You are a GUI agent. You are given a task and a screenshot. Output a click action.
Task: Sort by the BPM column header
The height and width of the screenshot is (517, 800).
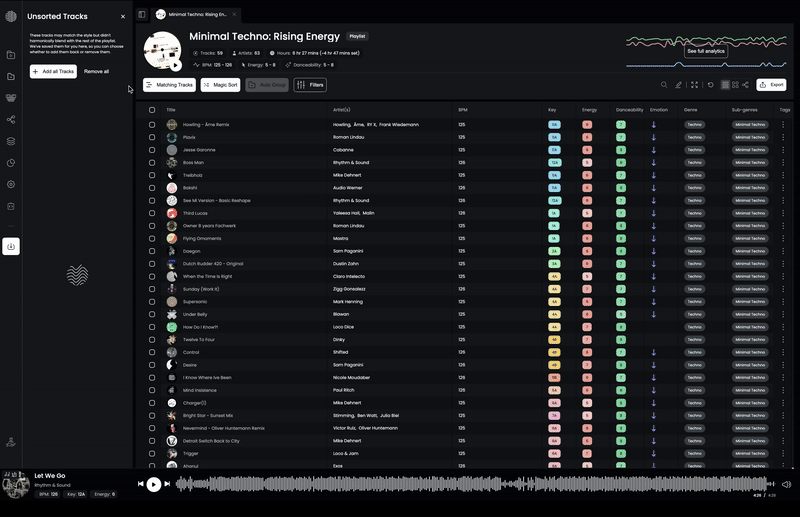(x=462, y=110)
